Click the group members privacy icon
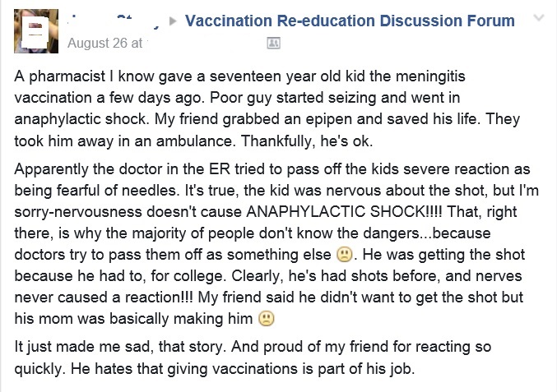Image resolution: width=557 pixels, height=392 pixels. pos(273,44)
